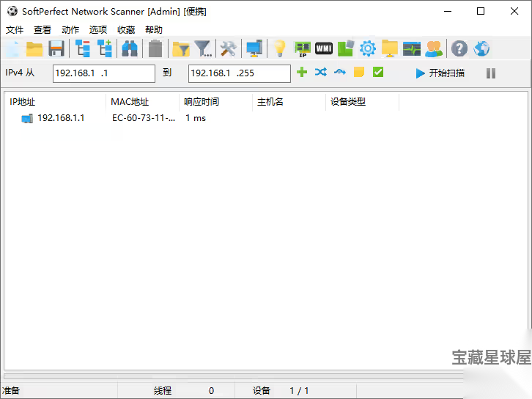The image size is (532, 399).
Task: Open the 帮助 menu
Action: click(154, 30)
